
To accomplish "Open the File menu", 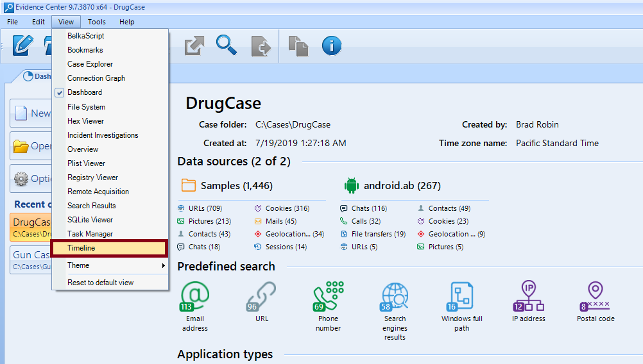I will (x=12, y=22).
